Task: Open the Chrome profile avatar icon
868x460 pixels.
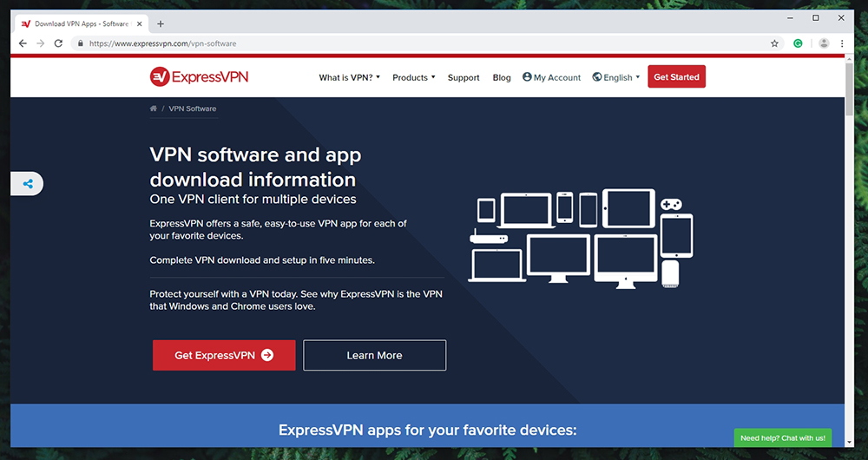Action: [824, 43]
